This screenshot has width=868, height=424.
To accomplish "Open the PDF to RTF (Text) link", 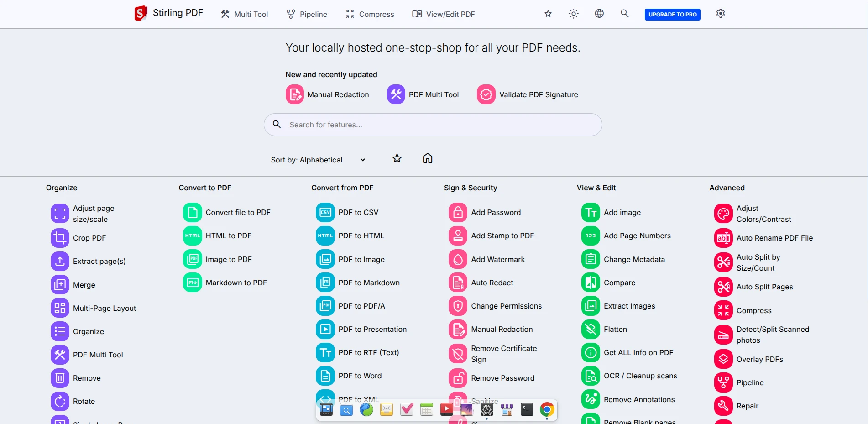I will [x=369, y=352].
